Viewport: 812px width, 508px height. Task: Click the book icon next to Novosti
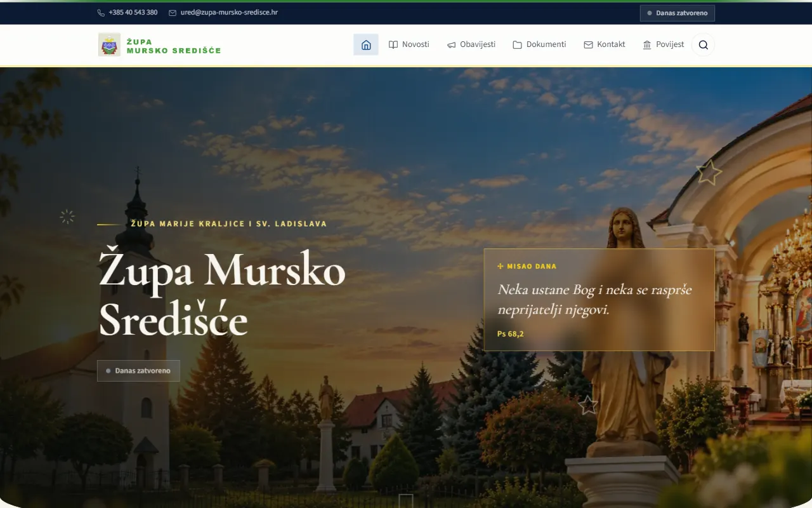pyautogui.click(x=393, y=44)
